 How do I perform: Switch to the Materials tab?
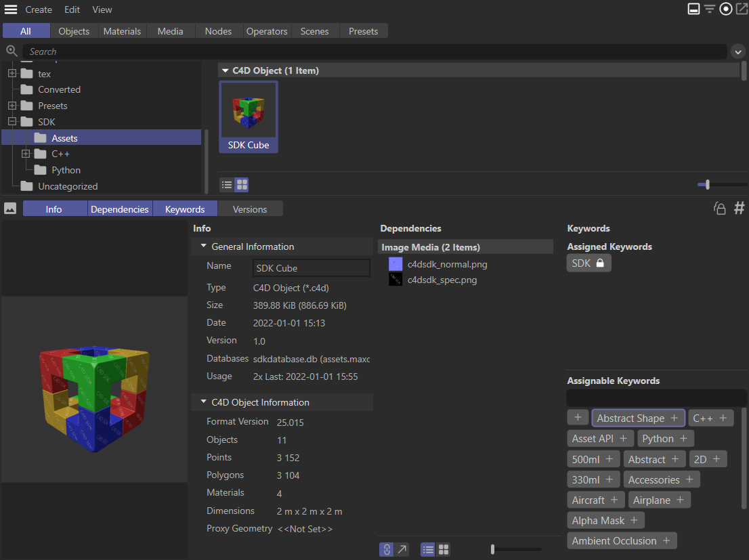(122, 31)
